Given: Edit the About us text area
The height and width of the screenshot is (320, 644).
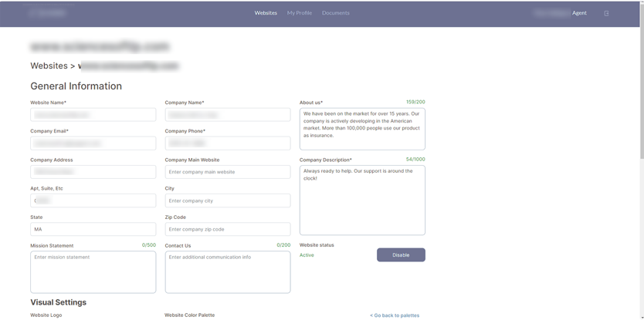Looking at the screenshot, I should pyautogui.click(x=362, y=129).
